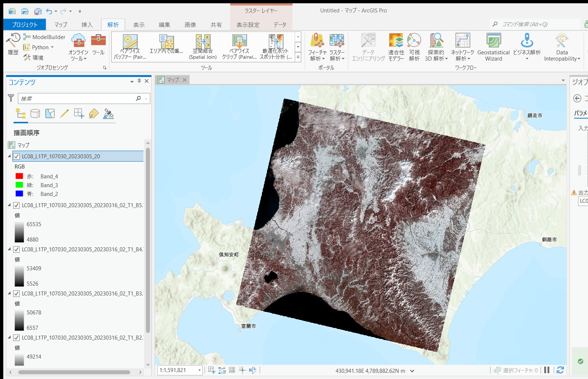Hide the LC08_L1TP_107030_20230305_20 layer
This screenshot has height=379, width=588.
click(16, 156)
